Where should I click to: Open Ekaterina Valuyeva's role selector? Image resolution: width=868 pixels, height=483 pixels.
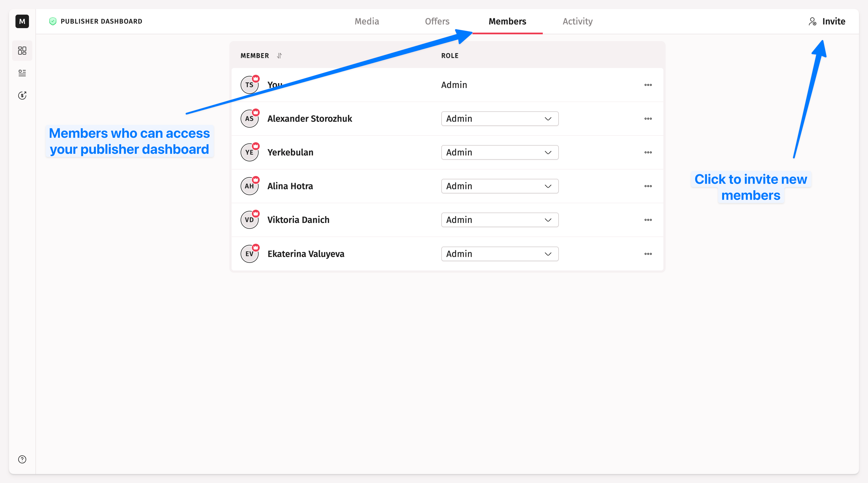point(499,254)
